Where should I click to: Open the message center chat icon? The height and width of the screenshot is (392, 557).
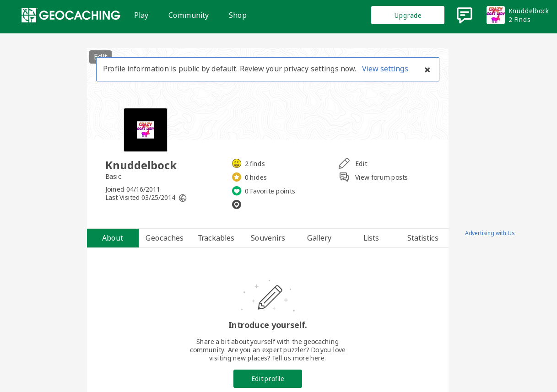tap(464, 15)
